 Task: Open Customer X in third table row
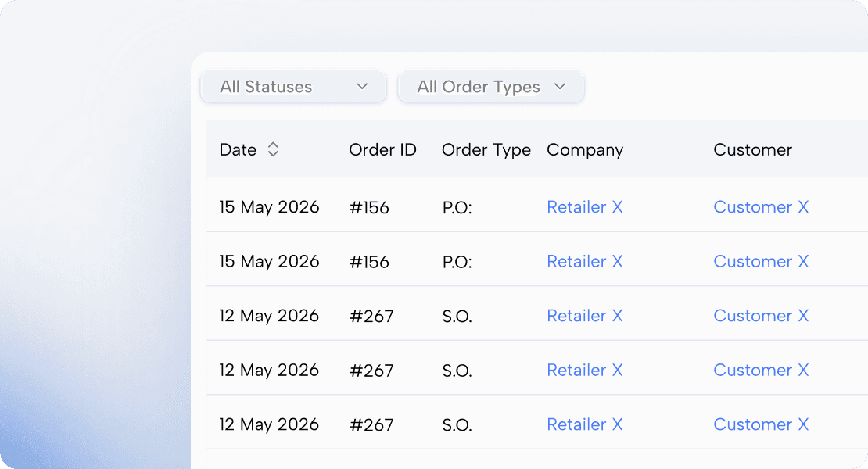[x=760, y=316]
